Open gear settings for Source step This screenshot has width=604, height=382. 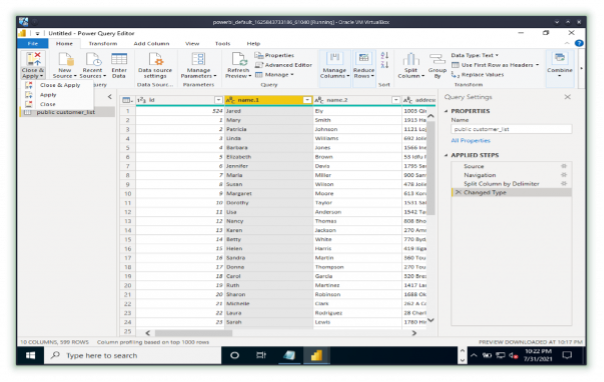(564, 166)
